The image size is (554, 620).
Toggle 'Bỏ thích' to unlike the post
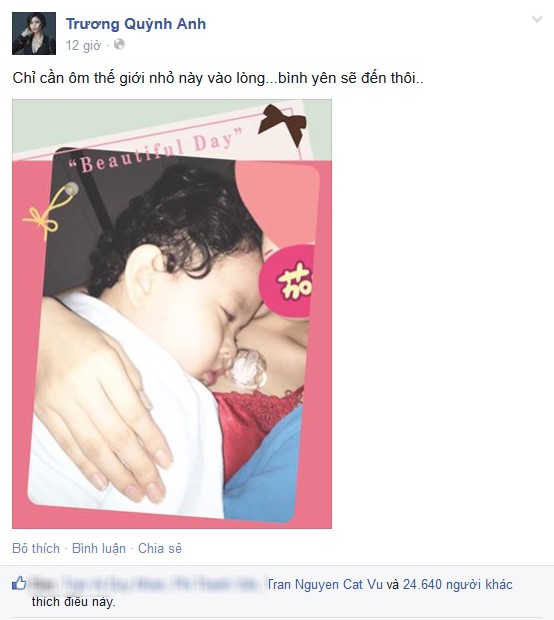coord(36,548)
